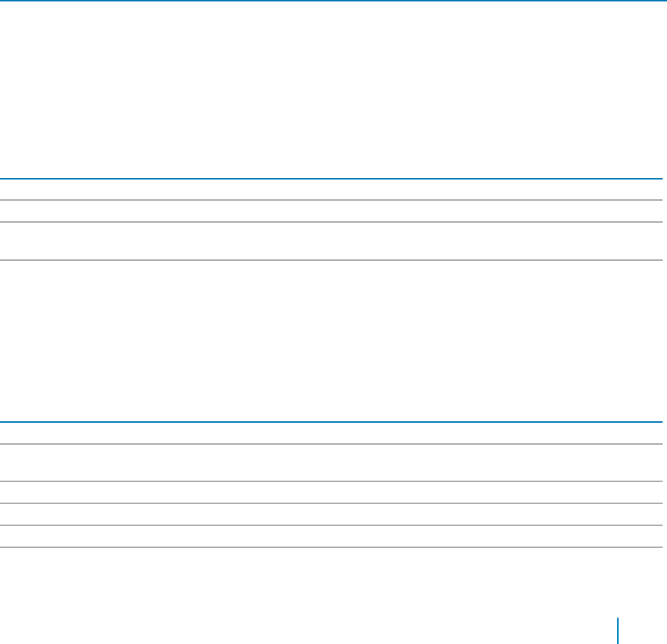Viewport: 667px width, 644px height.
Task: Select the fourth row of lower table
Action: click(331, 514)
